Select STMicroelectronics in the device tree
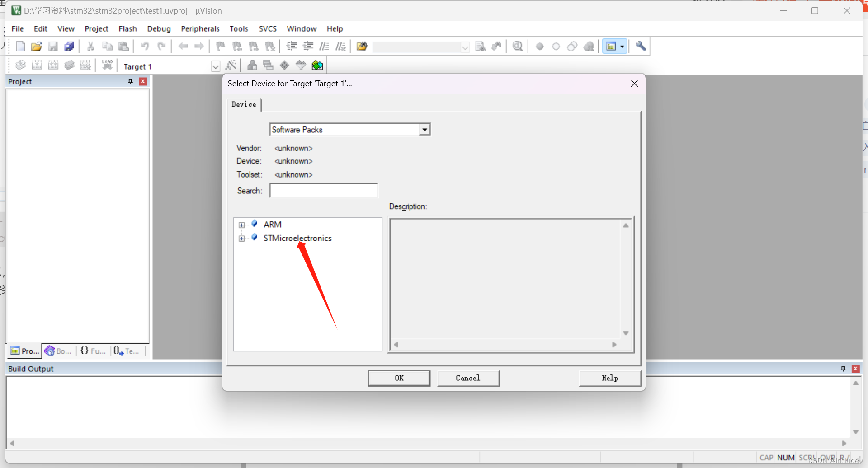The width and height of the screenshot is (868, 468). tap(297, 238)
